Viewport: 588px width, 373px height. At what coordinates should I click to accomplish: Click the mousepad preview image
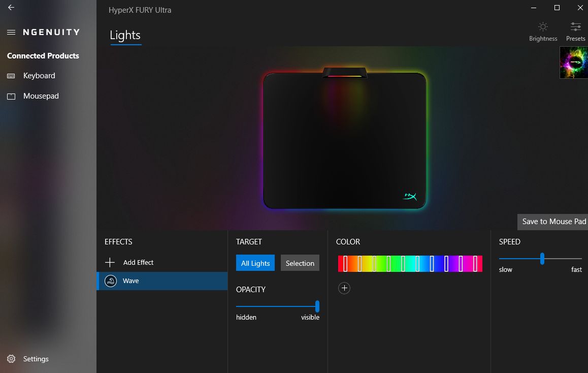[345, 138]
